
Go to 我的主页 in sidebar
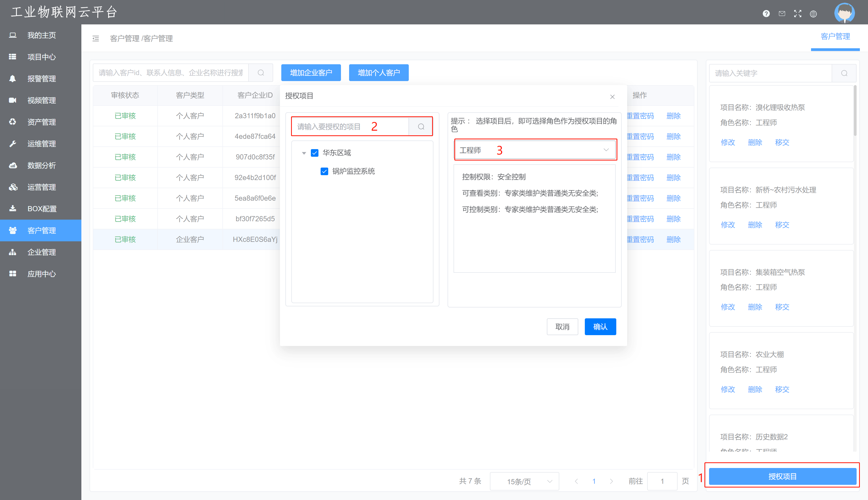(x=41, y=35)
